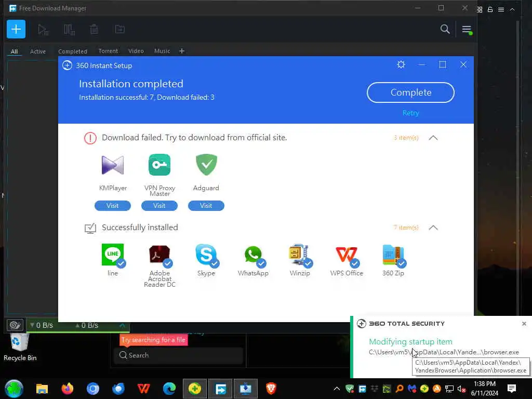
Task: Click the network tray icon
Action: pos(449,389)
